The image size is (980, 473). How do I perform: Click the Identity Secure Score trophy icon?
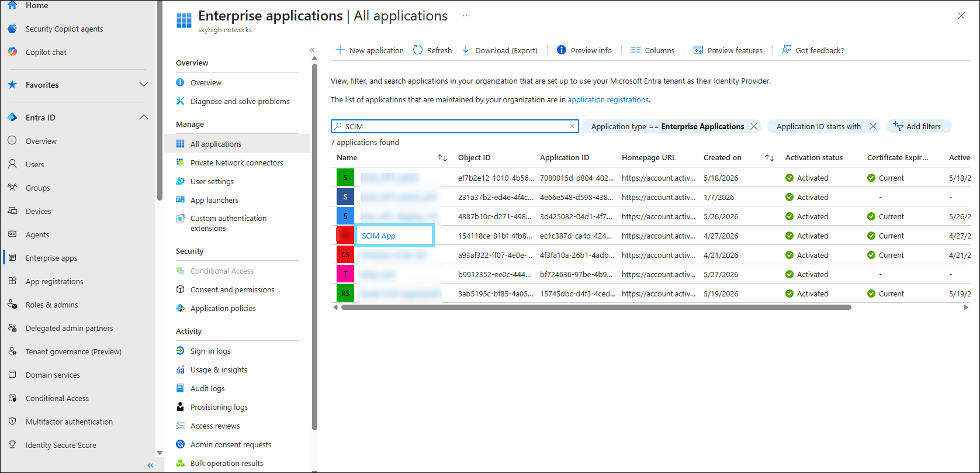(x=12, y=445)
